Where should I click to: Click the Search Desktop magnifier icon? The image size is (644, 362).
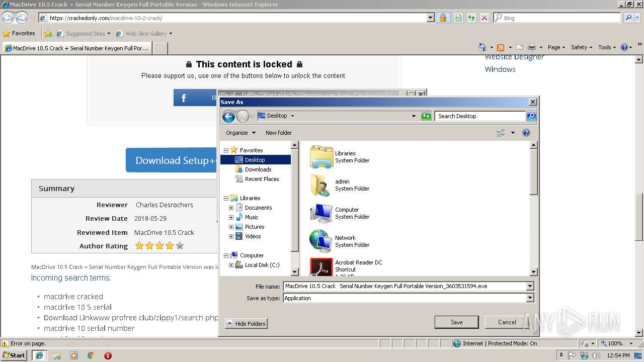click(x=531, y=116)
